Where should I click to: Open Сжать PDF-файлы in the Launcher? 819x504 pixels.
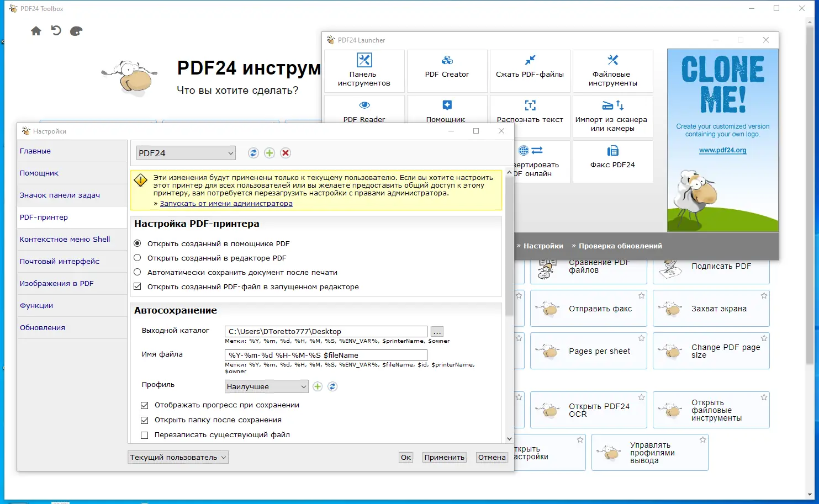click(530, 71)
